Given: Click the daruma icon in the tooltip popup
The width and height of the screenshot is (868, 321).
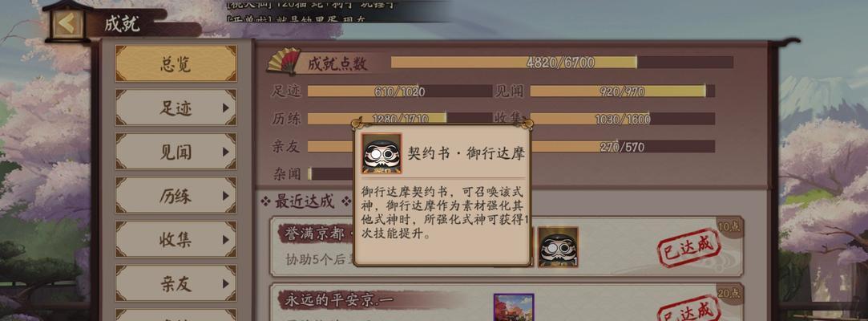Looking at the screenshot, I should (x=382, y=153).
